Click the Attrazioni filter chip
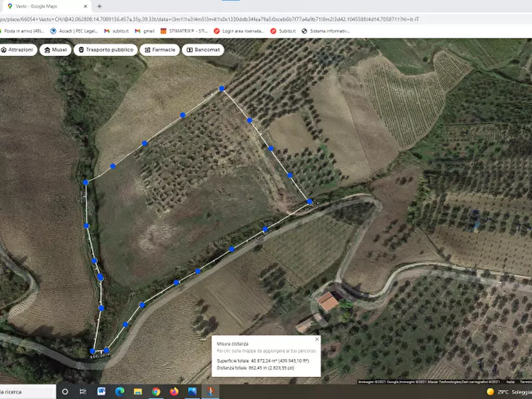Screen dimensions: 532x399 pos(18,50)
